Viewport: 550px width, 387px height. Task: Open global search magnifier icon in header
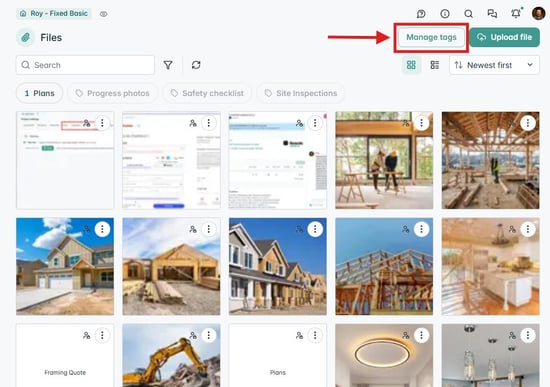[468, 14]
